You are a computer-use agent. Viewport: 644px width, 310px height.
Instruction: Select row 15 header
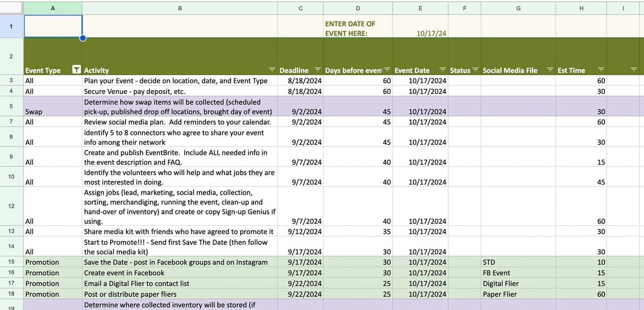[x=11, y=262]
